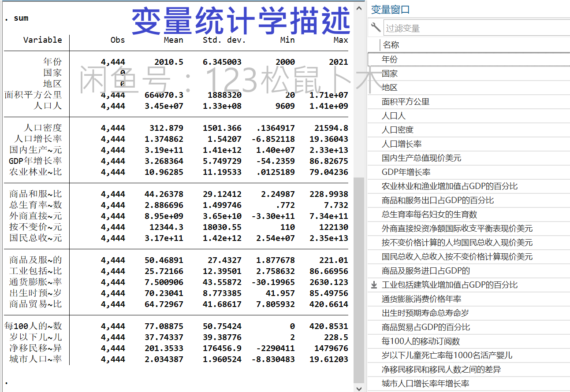Click the Min column header in results table
The image size is (570, 392).
click(x=287, y=40)
